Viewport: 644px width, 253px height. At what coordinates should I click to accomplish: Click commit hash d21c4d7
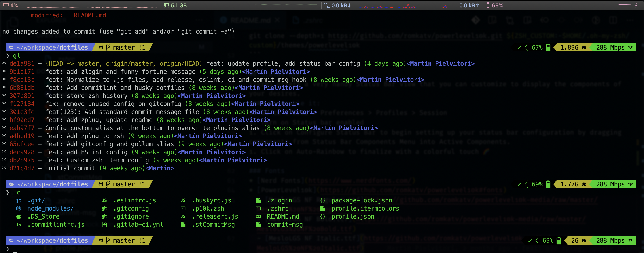[22, 168]
